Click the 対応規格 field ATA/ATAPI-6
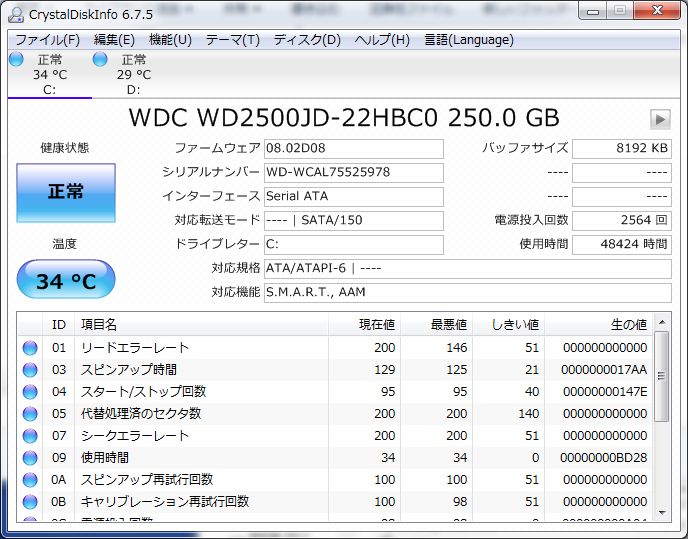This screenshot has width=688, height=539. [x=468, y=269]
